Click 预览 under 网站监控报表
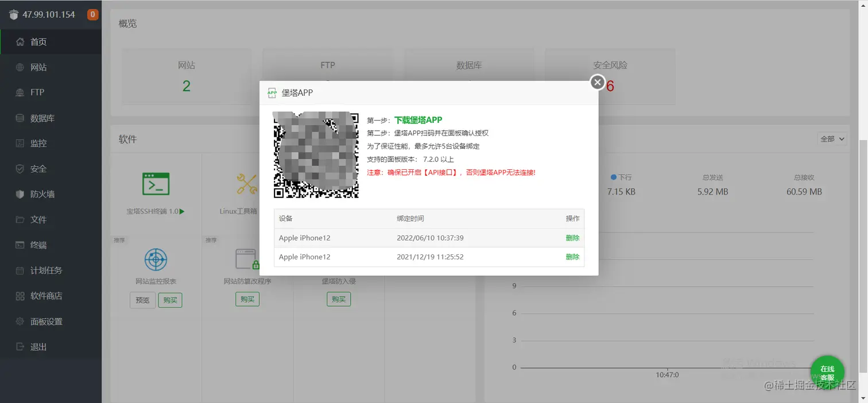The width and height of the screenshot is (868, 403). 142,300
